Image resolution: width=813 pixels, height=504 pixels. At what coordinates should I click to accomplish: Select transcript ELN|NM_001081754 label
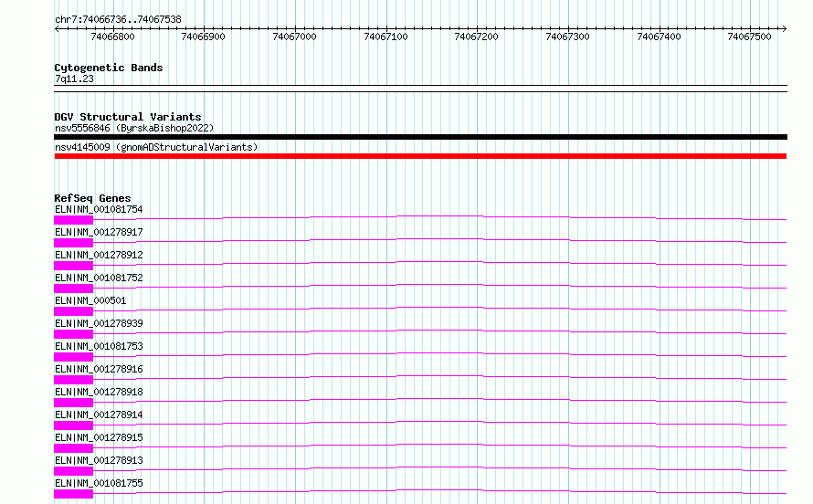point(99,209)
